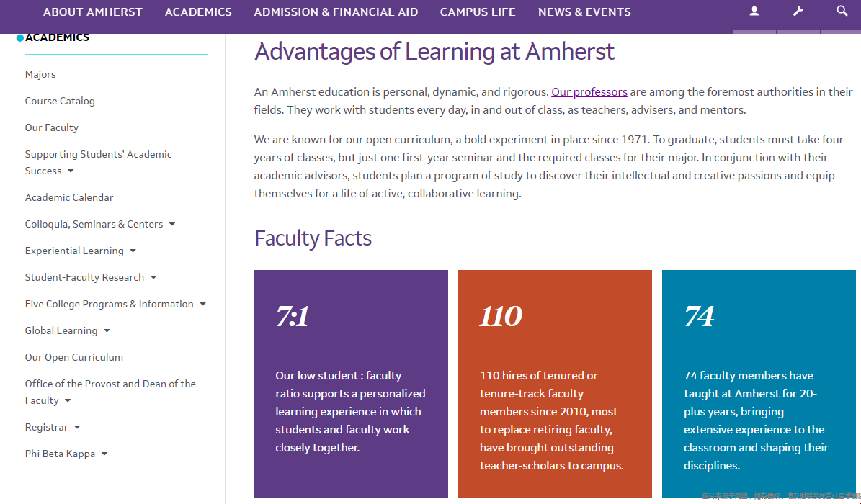Select the tools wrench icon
This screenshot has width=861, height=504.
[x=798, y=12]
